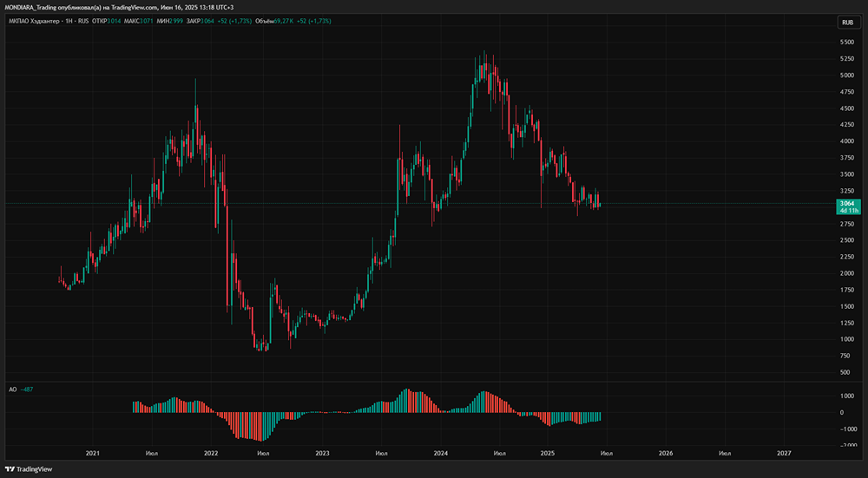The height and width of the screenshot is (478, 868).
Task: Click the Июл label right after 2021
Action: 152,453
